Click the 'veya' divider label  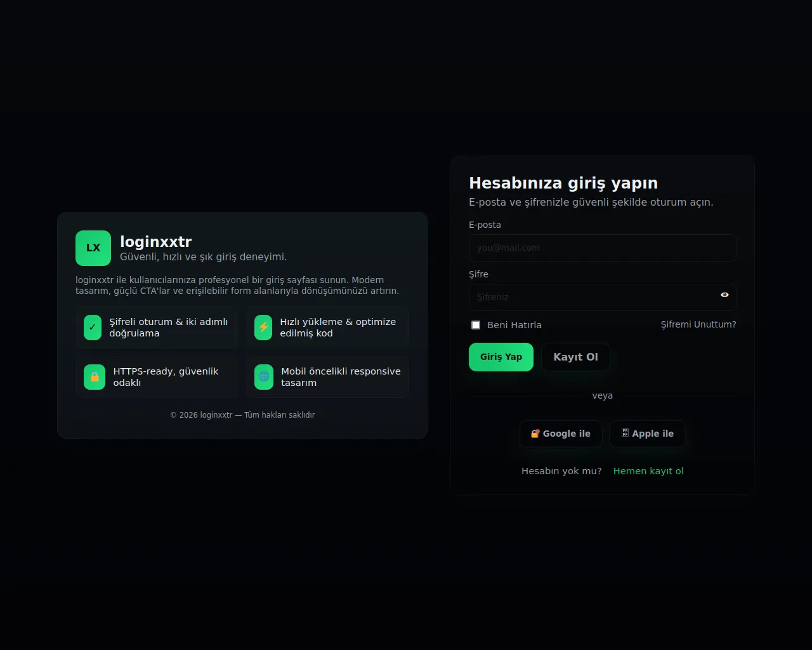(x=602, y=395)
